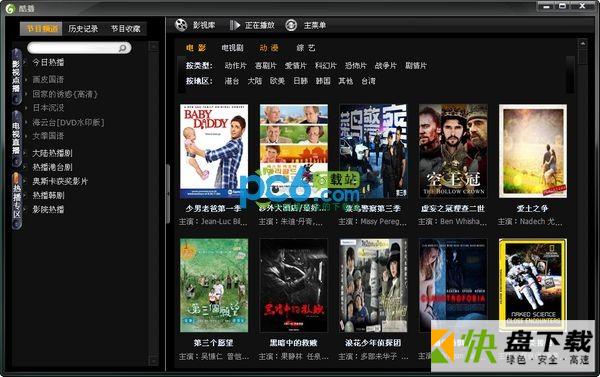Filter by 其他 region
600x377 pixels.
[x=346, y=81]
